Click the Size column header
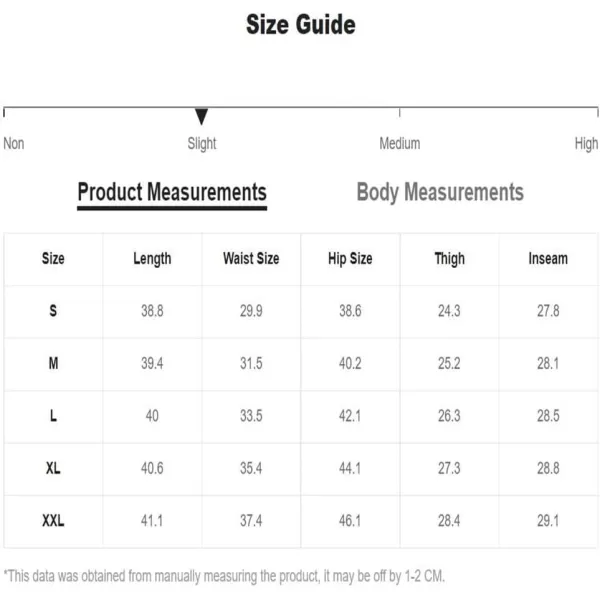Screen dimensions: 600x600 pyautogui.click(x=53, y=259)
